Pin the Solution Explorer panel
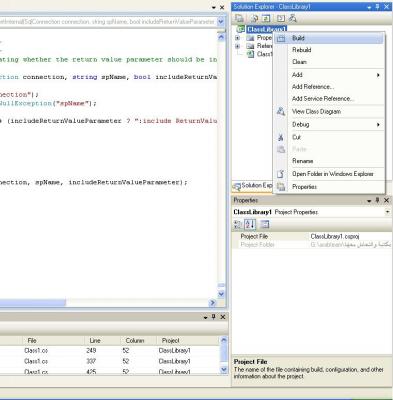The width and height of the screenshot is (393, 400). [377, 7]
